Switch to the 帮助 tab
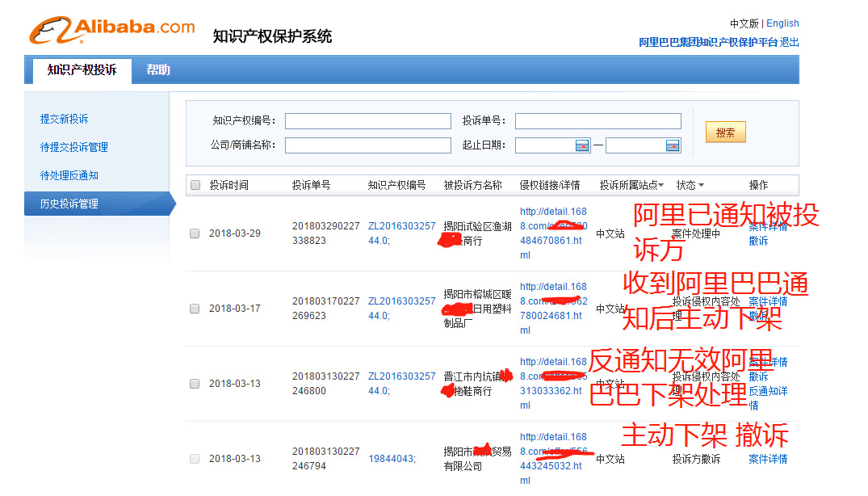Screen dimensions: 868x496 coord(158,69)
